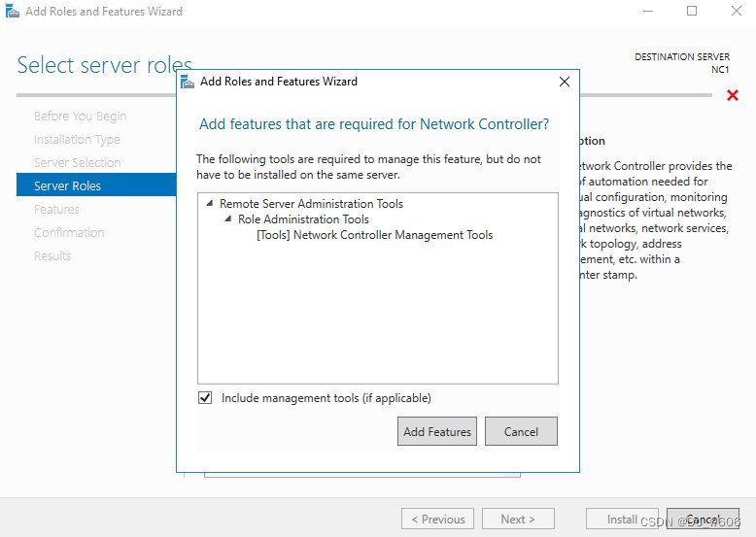The image size is (756, 537).
Task: Open Results step in sidebar
Action: tap(52, 255)
